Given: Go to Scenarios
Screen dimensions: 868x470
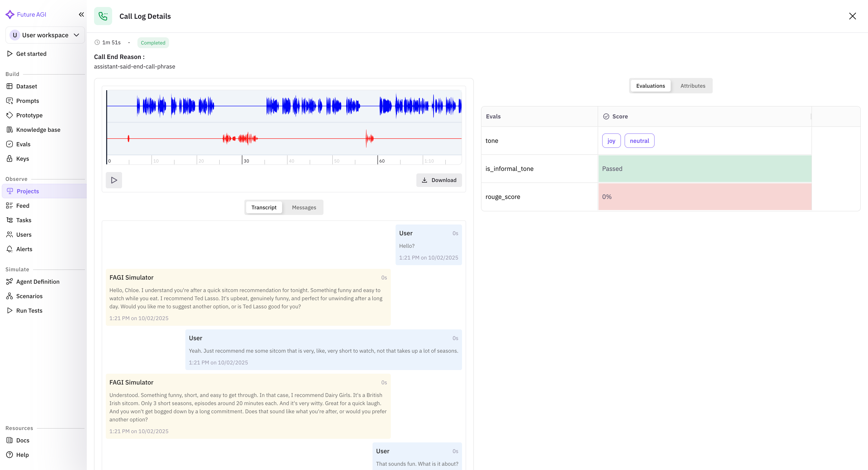Looking at the screenshot, I should point(29,296).
